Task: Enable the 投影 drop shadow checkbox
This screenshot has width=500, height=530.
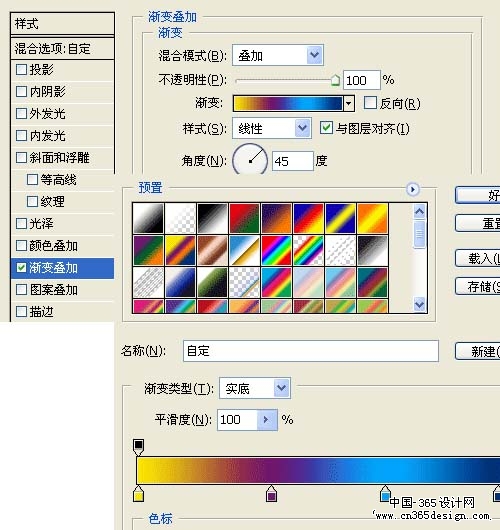Action: [x=21, y=70]
